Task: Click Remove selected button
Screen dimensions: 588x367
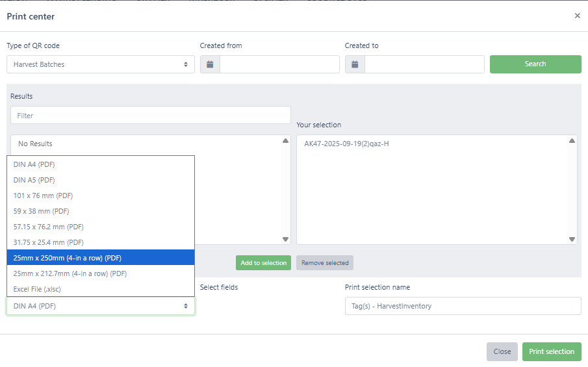Action: (x=325, y=263)
